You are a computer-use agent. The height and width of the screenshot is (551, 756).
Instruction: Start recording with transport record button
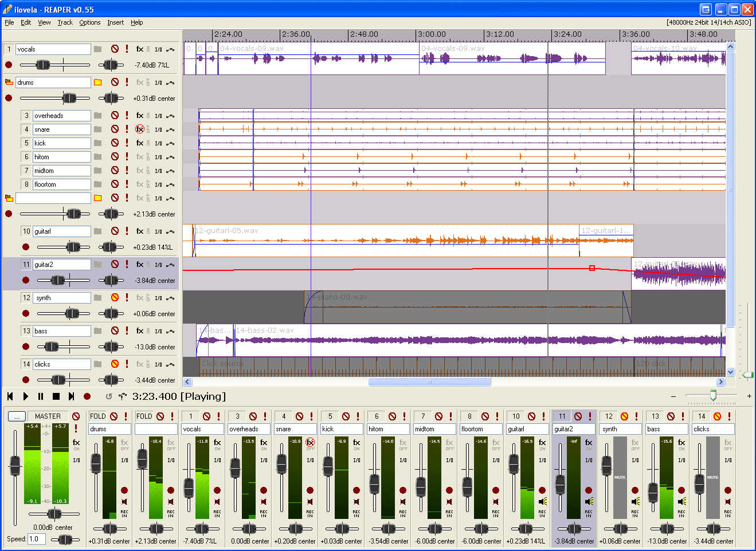click(87, 396)
